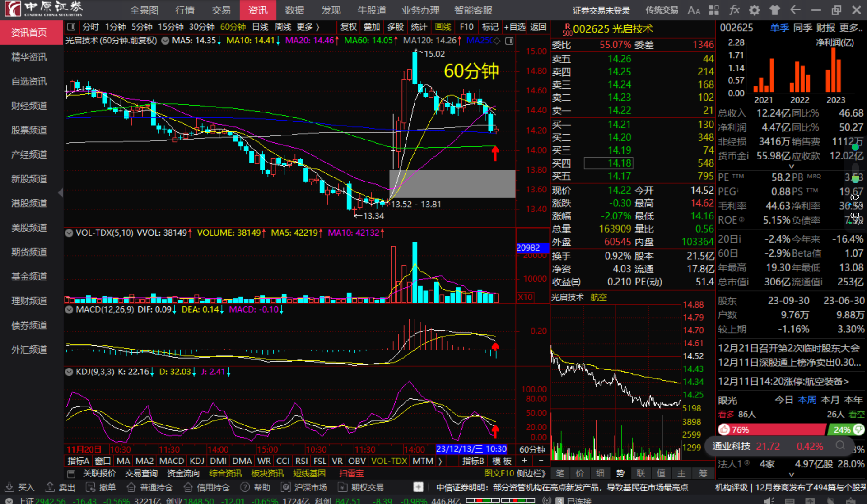Select the MACD indicator button in bottom bar
This screenshot has height=504, width=867.
[x=172, y=461]
